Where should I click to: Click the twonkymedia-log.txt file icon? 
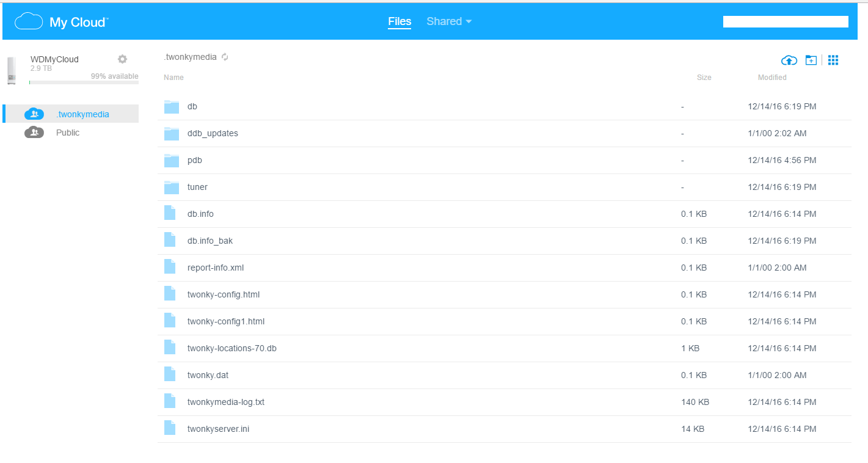tap(170, 402)
